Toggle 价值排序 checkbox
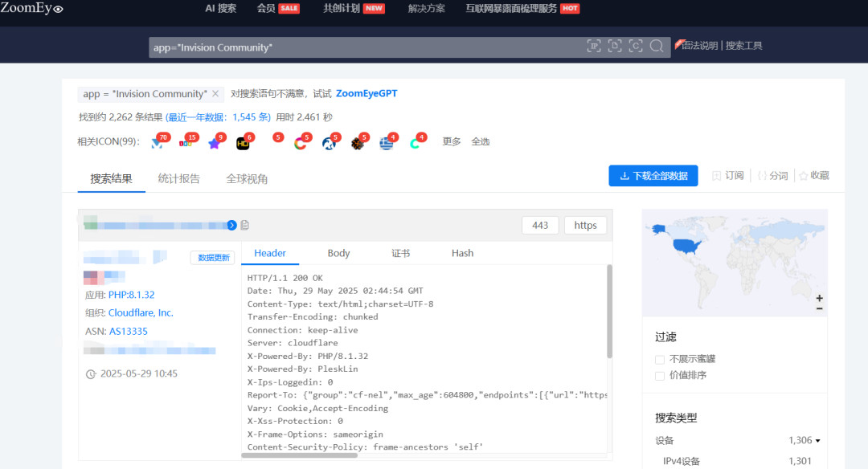This screenshot has height=469, width=868. coord(659,376)
